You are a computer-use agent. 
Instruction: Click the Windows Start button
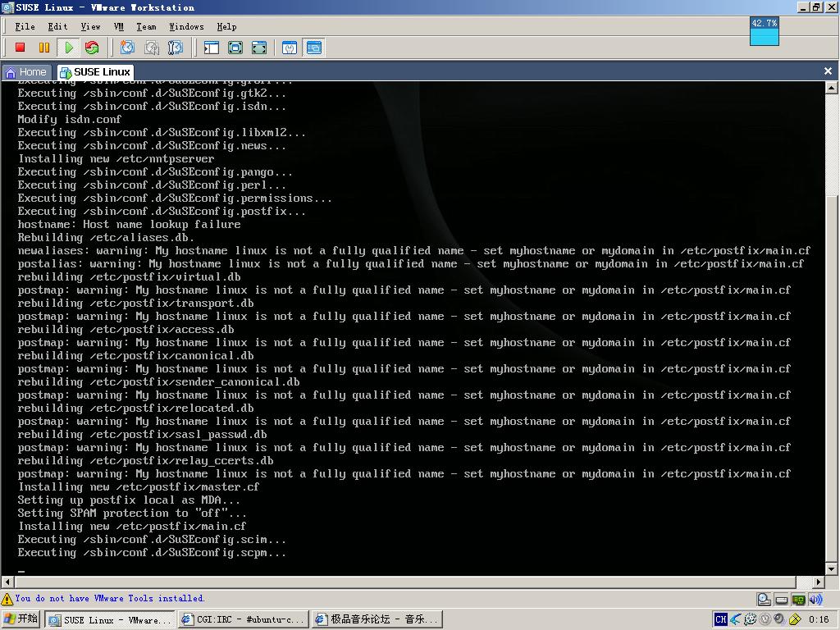21,619
